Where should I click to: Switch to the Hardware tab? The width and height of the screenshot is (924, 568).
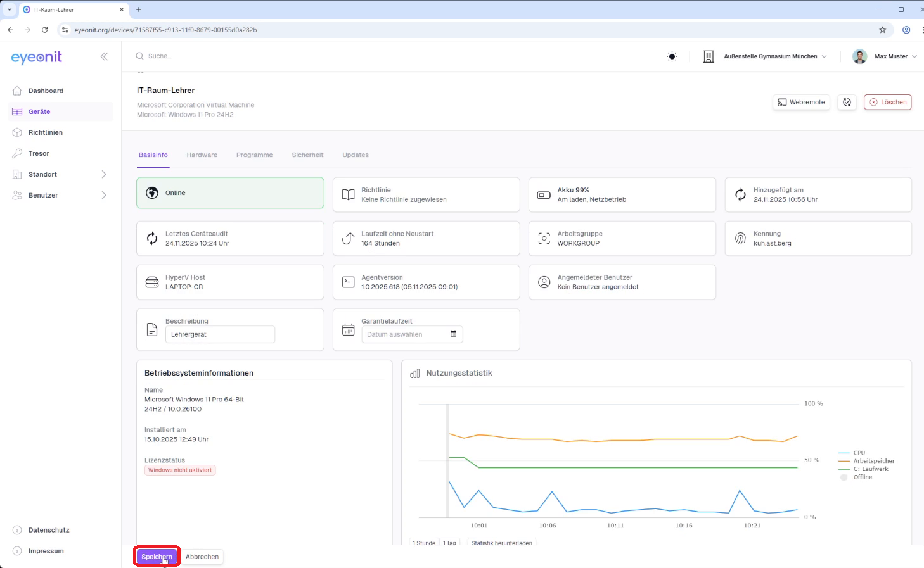(x=202, y=155)
